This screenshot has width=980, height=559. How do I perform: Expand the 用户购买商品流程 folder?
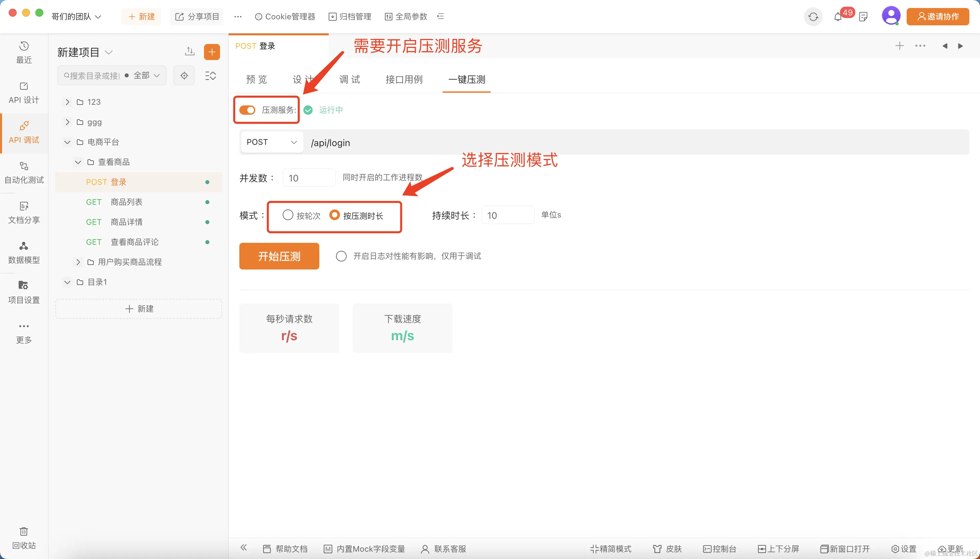point(78,262)
